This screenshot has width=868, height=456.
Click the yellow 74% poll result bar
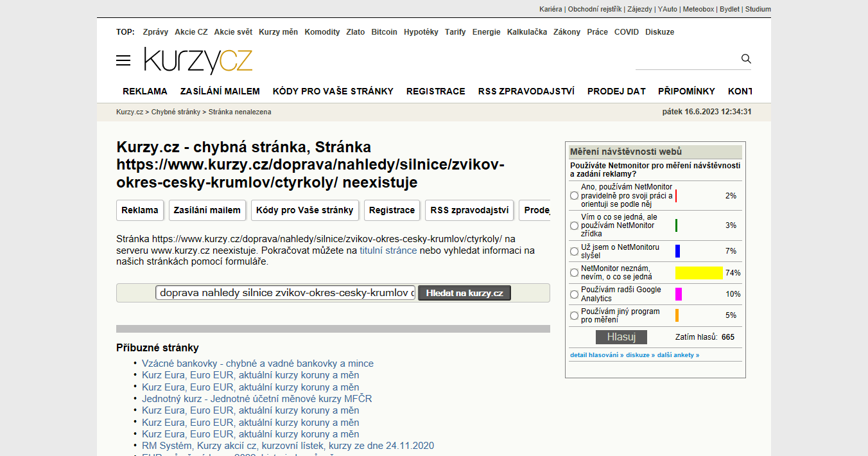pyautogui.click(x=699, y=273)
